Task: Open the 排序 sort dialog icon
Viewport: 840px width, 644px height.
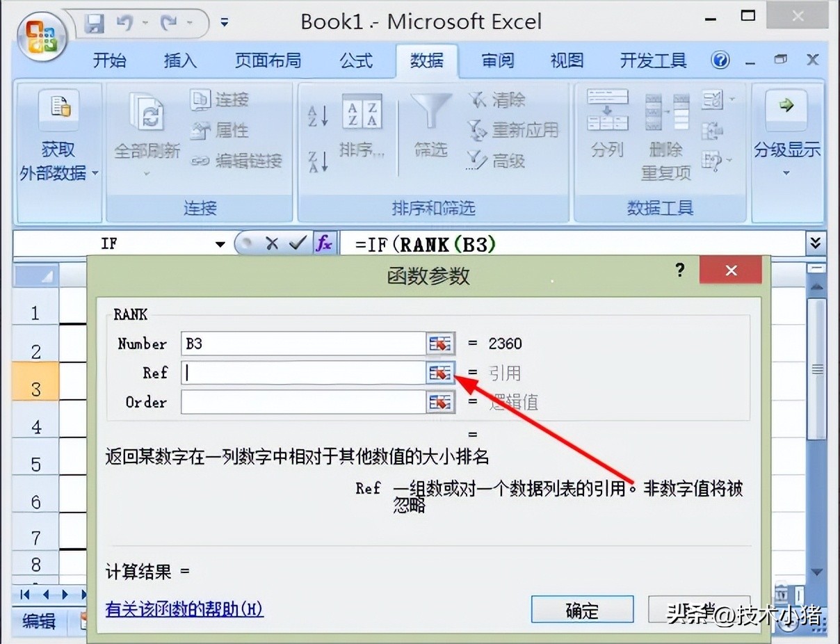Action: point(362,112)
